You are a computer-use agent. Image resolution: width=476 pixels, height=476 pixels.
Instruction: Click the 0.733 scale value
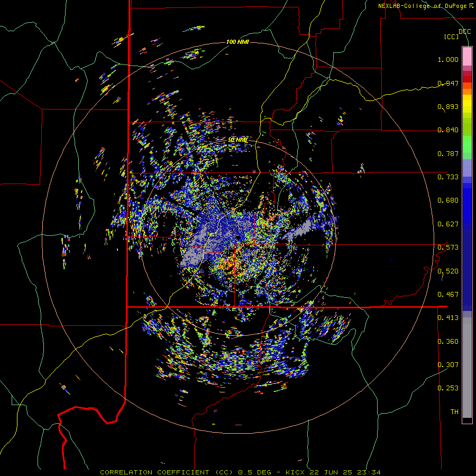click(x=448, y=177)
